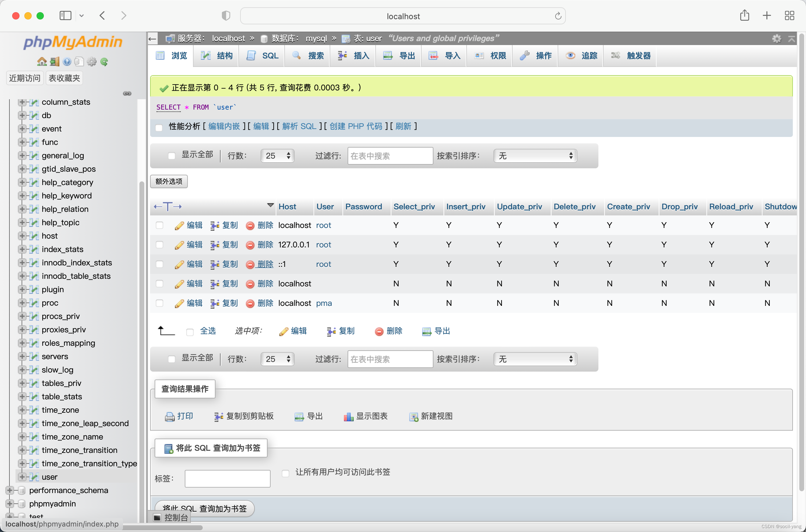This screenshot has width=806, height=532.
Task: Enable the performance analysis (性能分析) checkbox
Action: pos(159,127)
